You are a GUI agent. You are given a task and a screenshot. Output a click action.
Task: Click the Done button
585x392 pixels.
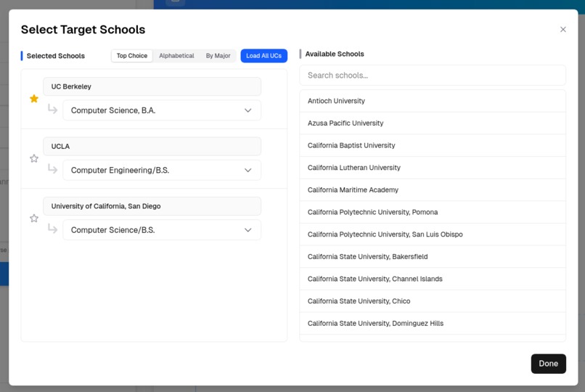coord(549,364)
